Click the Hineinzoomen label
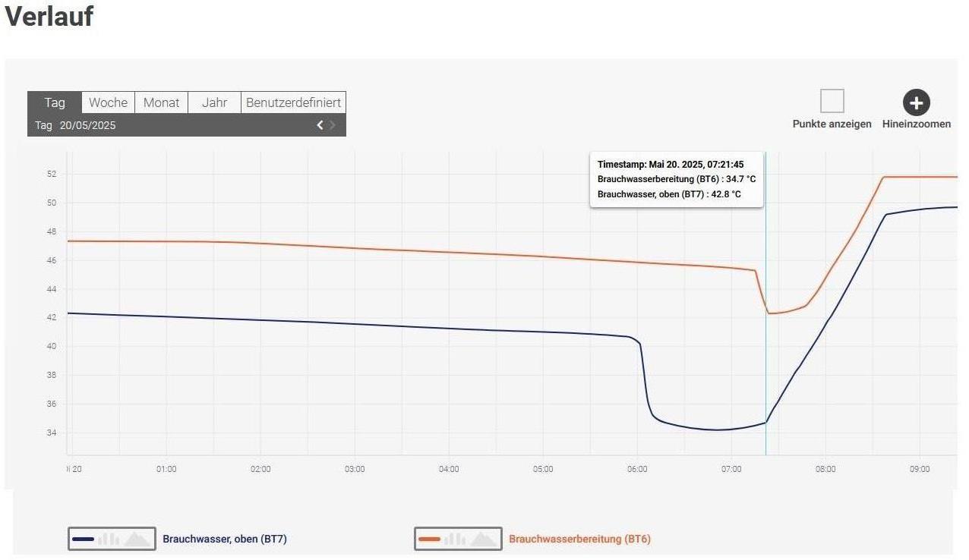Image resolution: width=969 pixels, height=560 pixels. coord(916,124)
